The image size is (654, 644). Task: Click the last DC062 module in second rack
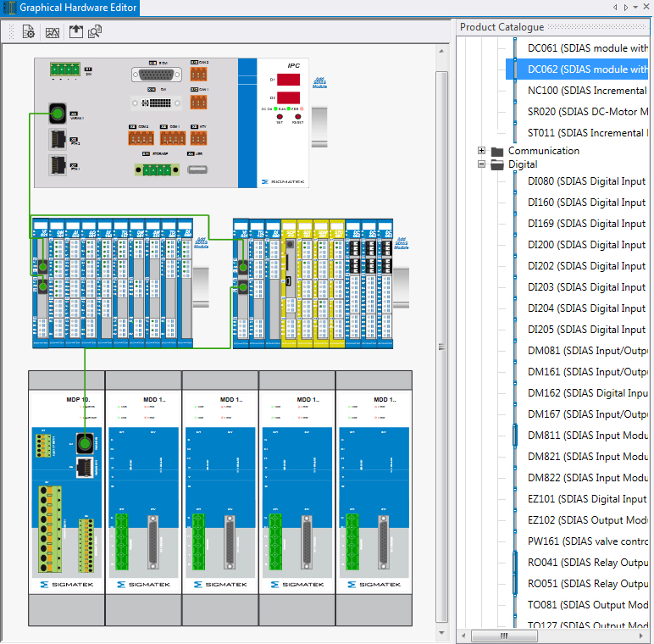385,284
